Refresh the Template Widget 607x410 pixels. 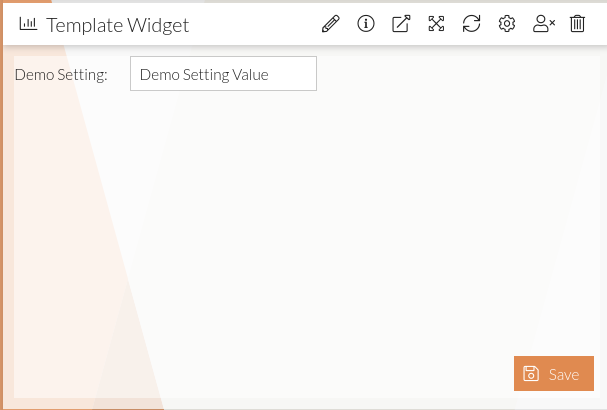click(x=471, y=24)
